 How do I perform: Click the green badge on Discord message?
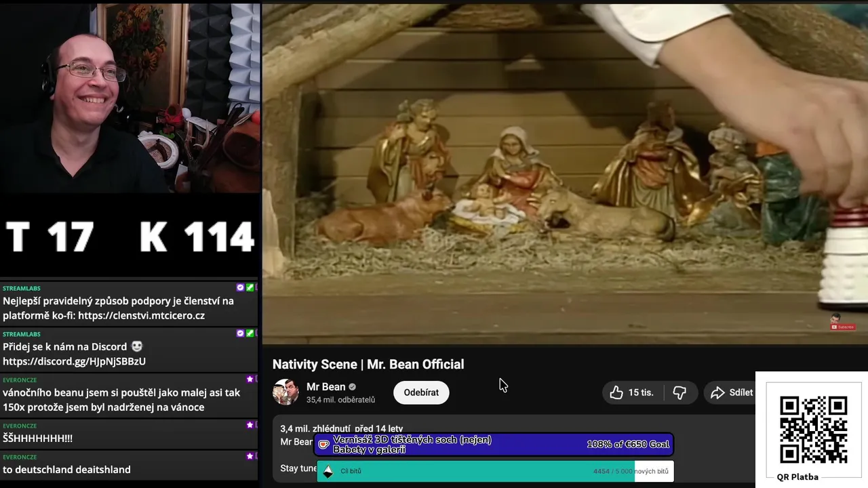250,333
